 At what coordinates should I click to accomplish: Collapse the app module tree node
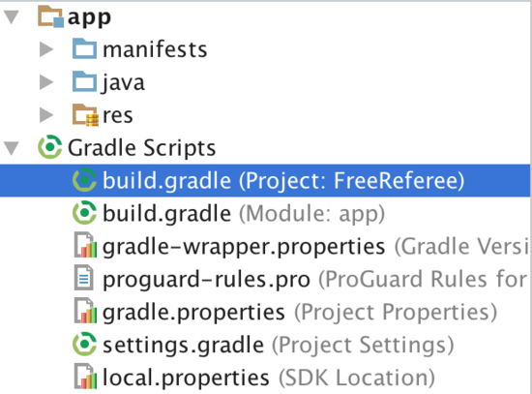coord(12,17)
